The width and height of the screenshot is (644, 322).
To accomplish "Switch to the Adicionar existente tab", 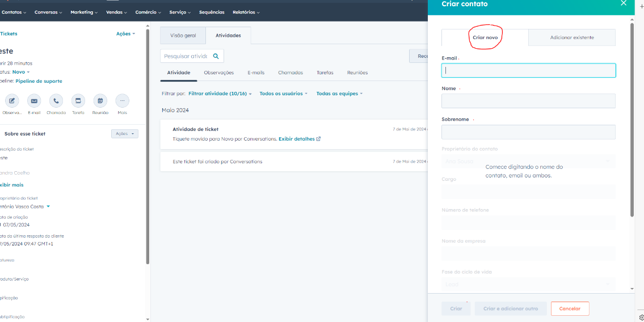I will pos(571,37).
